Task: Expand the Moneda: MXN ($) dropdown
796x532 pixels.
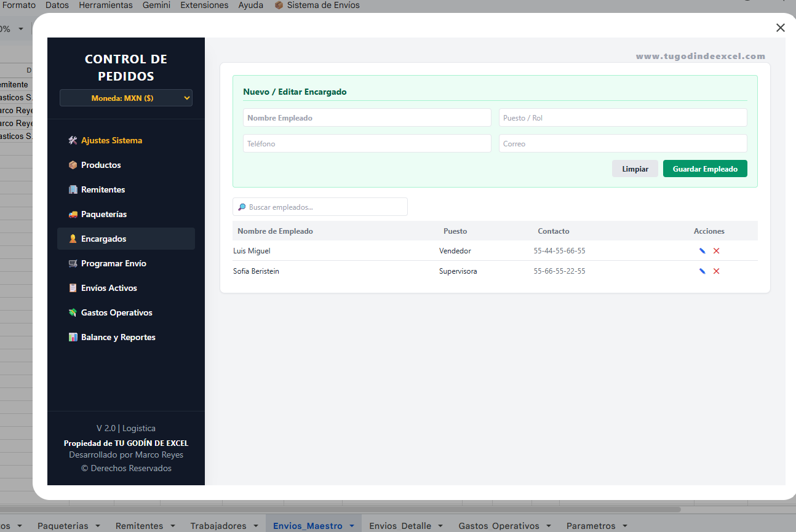Action: (x=126, y=98)
